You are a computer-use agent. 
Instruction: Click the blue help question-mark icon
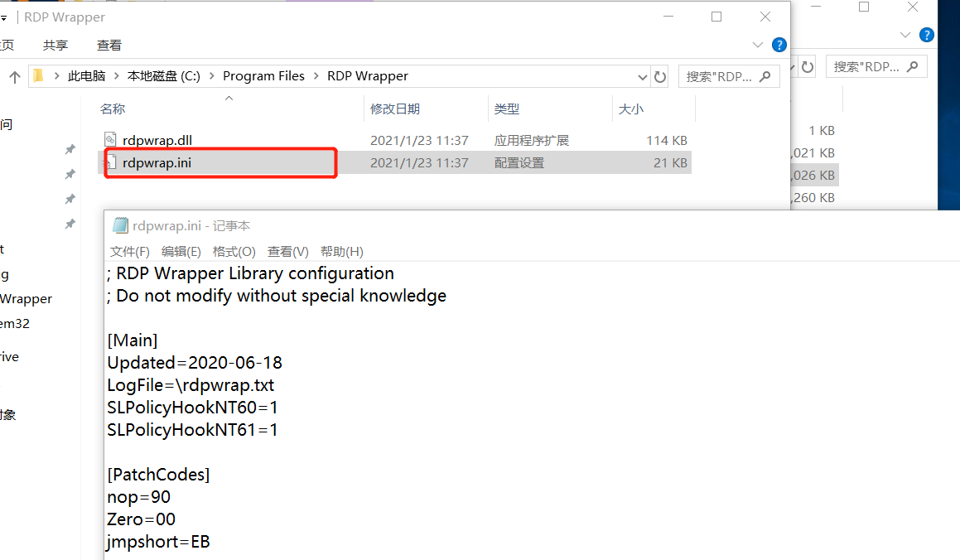(779, 45)
